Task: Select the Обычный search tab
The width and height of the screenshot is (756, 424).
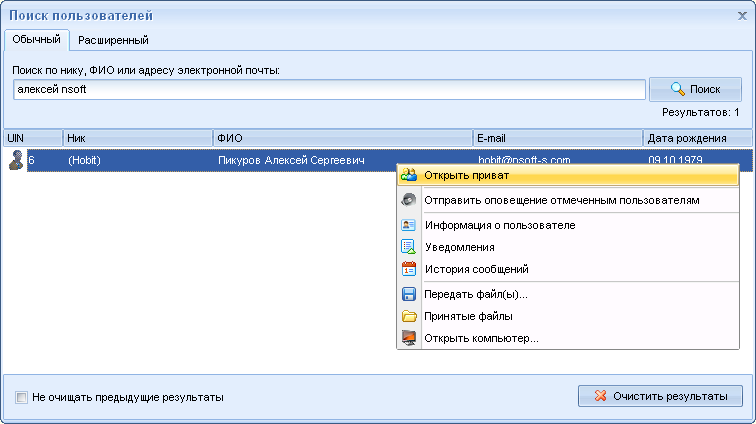Action: (38, 40)
